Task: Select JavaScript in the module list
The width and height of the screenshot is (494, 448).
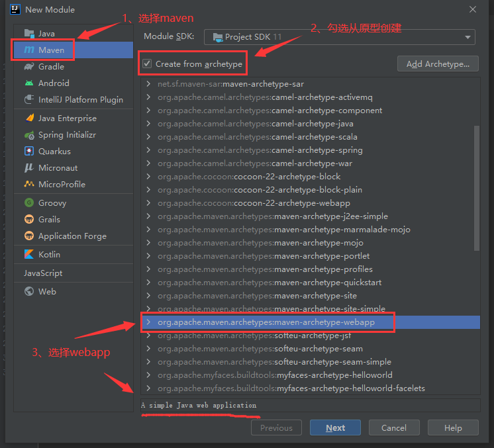Action: point(74,273)
